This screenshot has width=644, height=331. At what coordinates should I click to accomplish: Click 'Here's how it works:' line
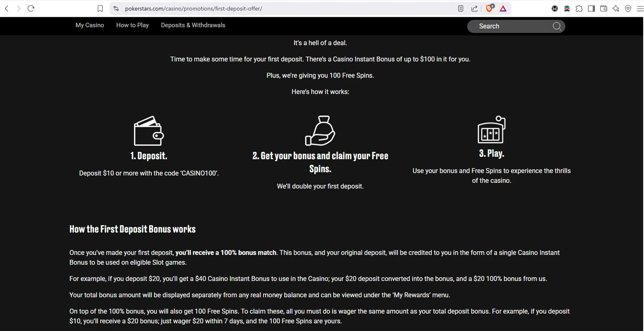320,92
